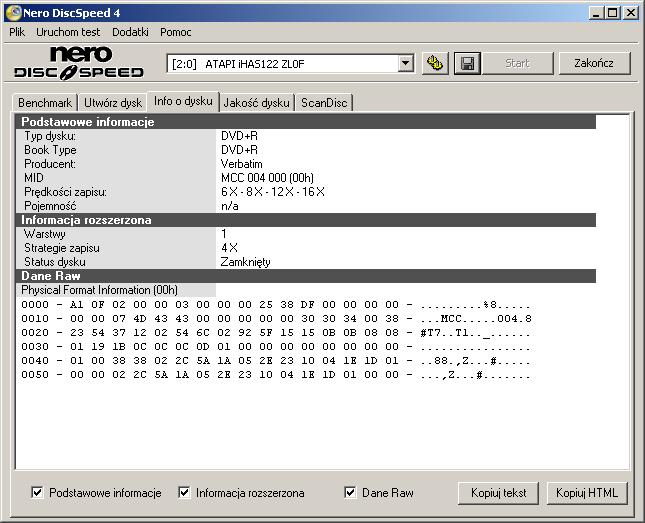Click the 6X - 8X - 12X - 16X value
The image size is (645, 523).
tap(273, 192)
